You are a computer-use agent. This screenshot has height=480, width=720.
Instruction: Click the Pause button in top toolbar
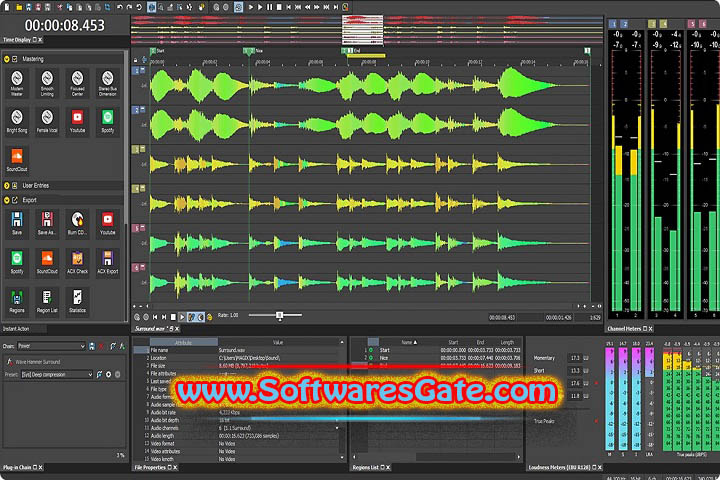pyautogui.click(x=270, y=7)
